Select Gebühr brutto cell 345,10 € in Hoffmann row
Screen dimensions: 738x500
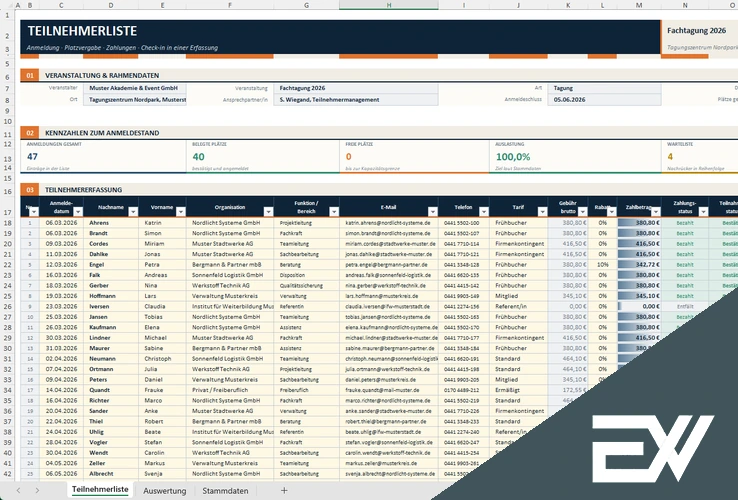(568, 296)
